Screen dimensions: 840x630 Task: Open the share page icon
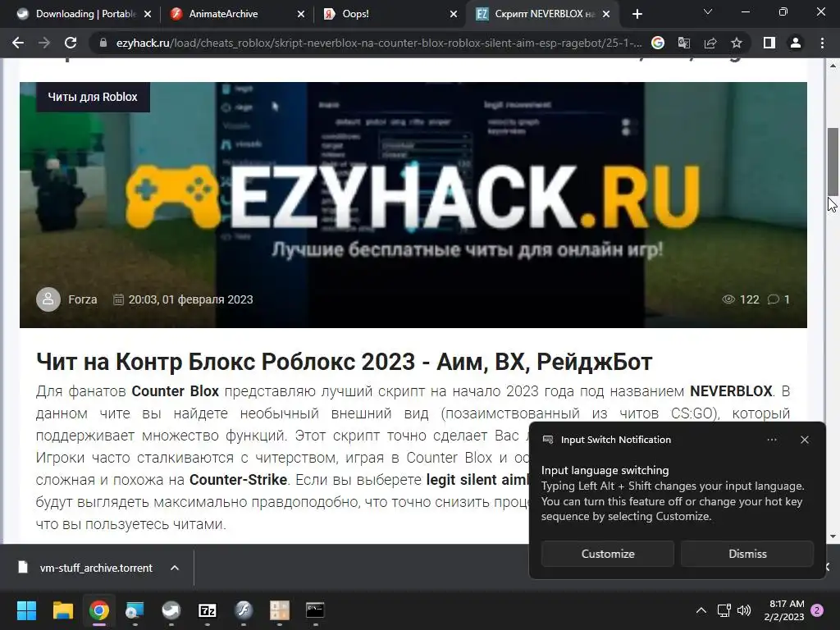tap(710, 43)
